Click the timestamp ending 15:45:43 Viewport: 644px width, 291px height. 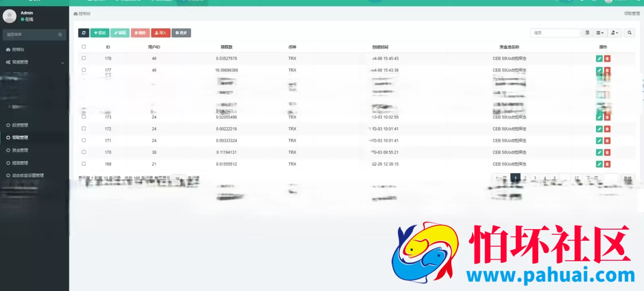(385, 59)
